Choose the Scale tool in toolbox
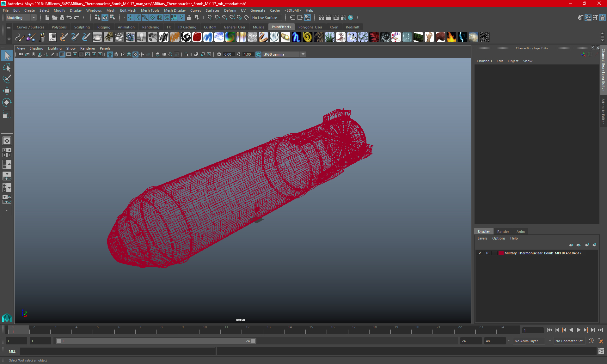Image resolution: width=607 pixels, height=364 pixels. [7, 114]
